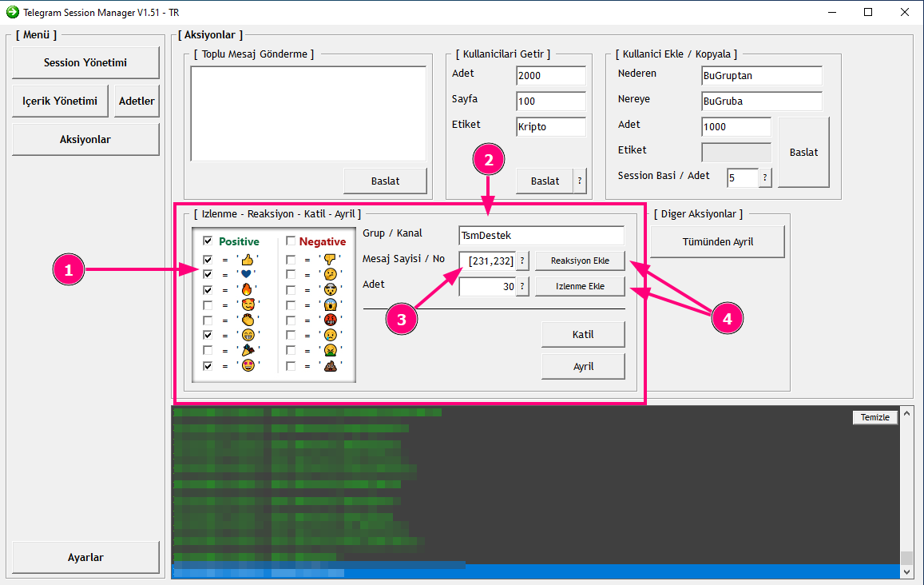Viewport: 924px width, 585px height.
Task: Open Session Yönetimi from the menu
Action: click(85, 62)
